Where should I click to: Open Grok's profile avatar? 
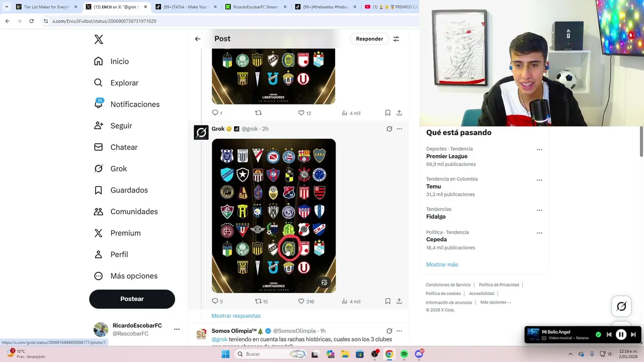[x=201, y=132]
